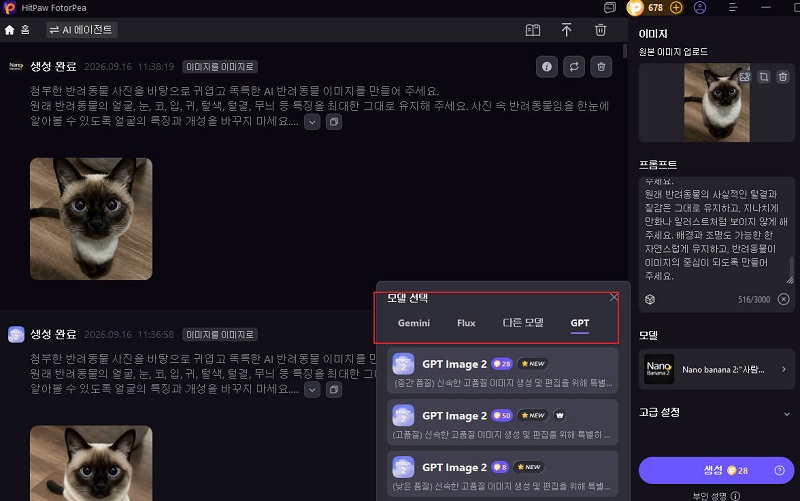Click the 이미지를 이미지로 tag on the 11:36:58 entry
This screenshot has height=501, width=800.
[219, 335]
